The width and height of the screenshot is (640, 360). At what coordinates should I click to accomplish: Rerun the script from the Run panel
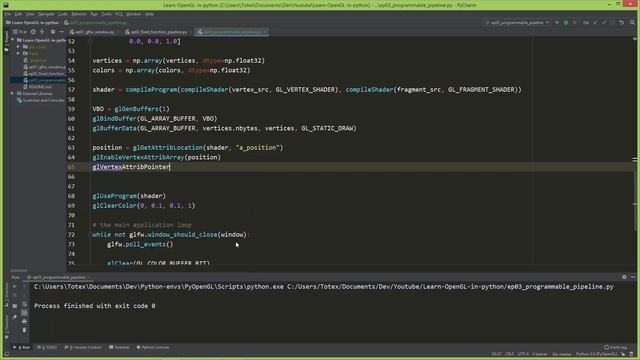15,287
